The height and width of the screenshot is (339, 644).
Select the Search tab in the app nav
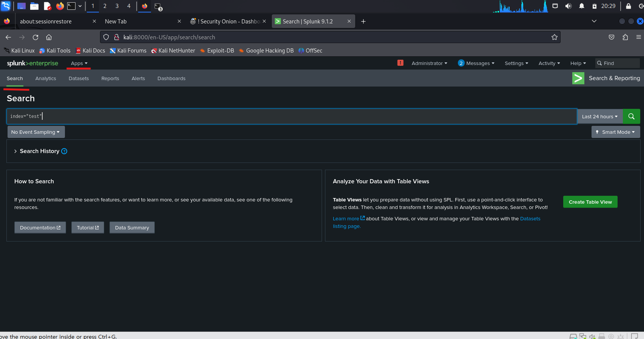15,78
